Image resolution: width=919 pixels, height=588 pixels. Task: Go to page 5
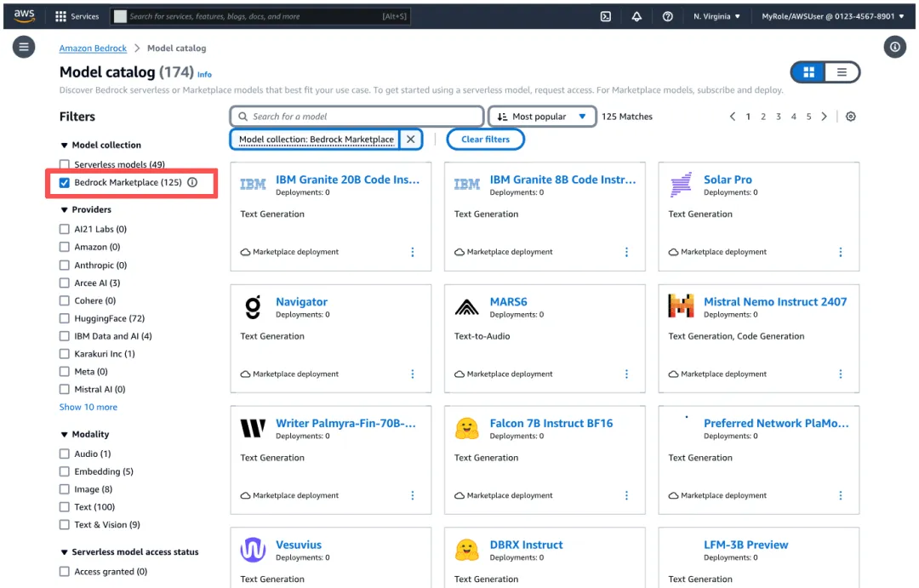pos(809,117)
